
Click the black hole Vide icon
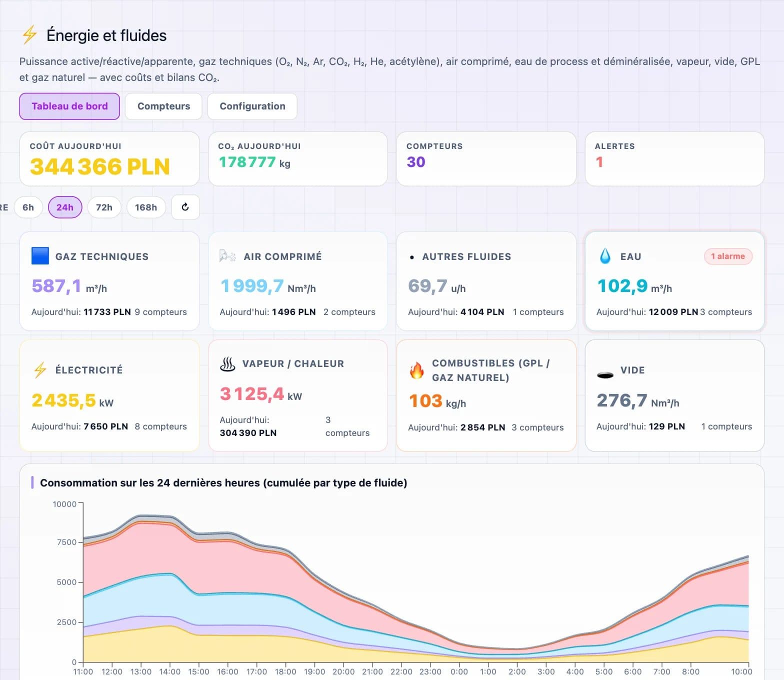[x=605, y=375]
